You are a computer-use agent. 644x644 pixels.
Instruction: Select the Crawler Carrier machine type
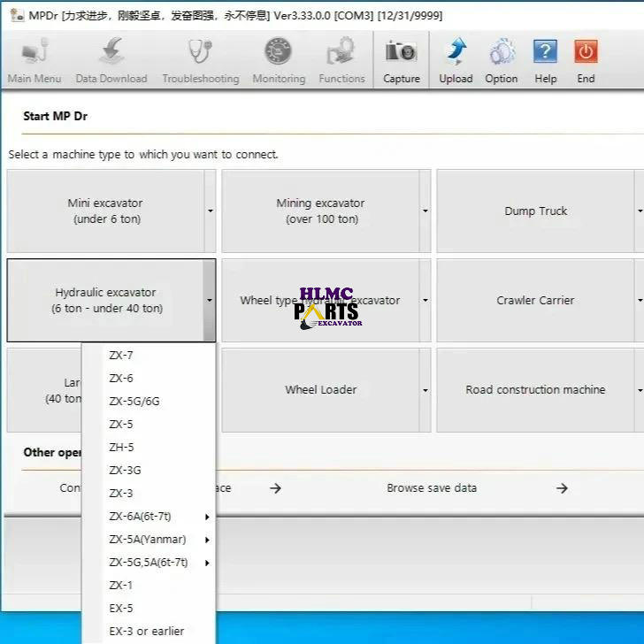coord(535,301)
